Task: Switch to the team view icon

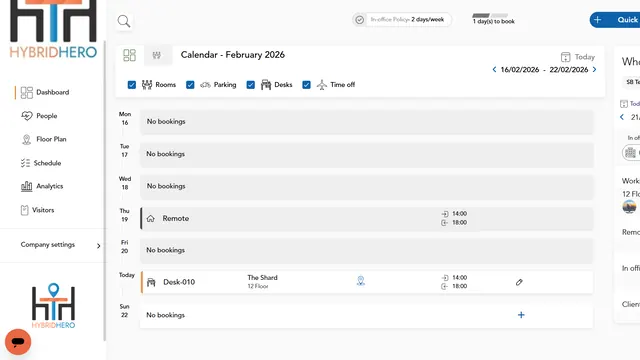Action: (x=157, y=55)
